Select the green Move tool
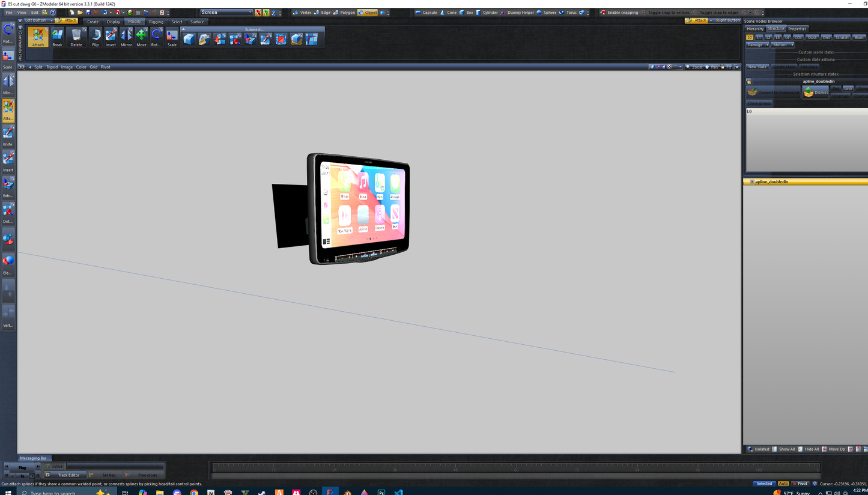This screenshot has width=868, height=495. (141, 37)
